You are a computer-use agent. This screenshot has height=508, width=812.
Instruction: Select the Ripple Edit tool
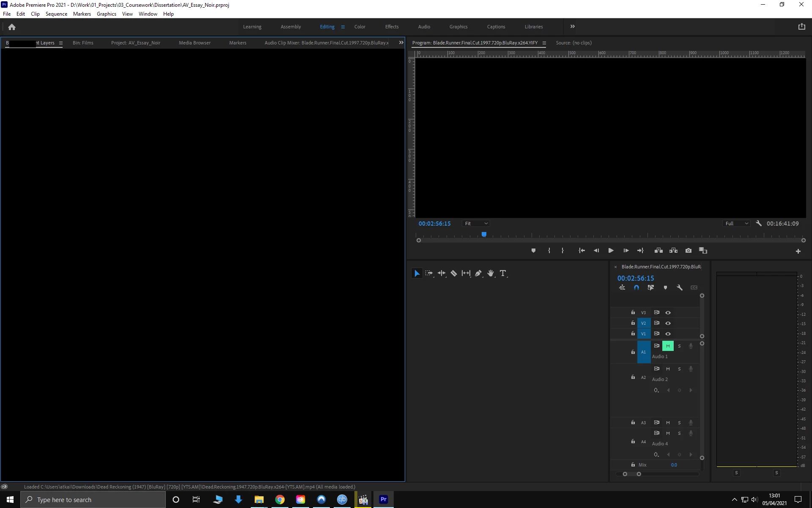point(441,273)
